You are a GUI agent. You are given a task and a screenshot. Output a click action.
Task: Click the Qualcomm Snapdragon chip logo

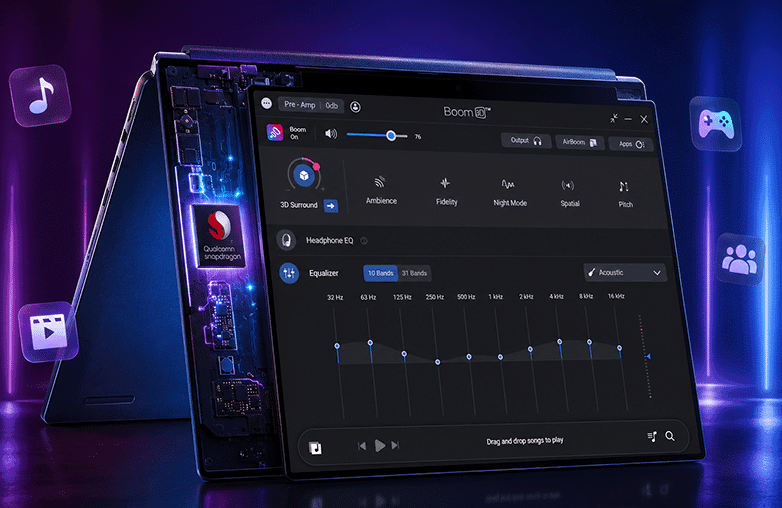point(219,235)
